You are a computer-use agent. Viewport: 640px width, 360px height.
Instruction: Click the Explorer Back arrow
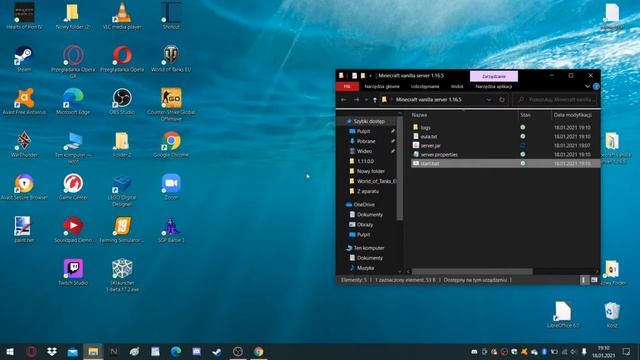[344, 100]
